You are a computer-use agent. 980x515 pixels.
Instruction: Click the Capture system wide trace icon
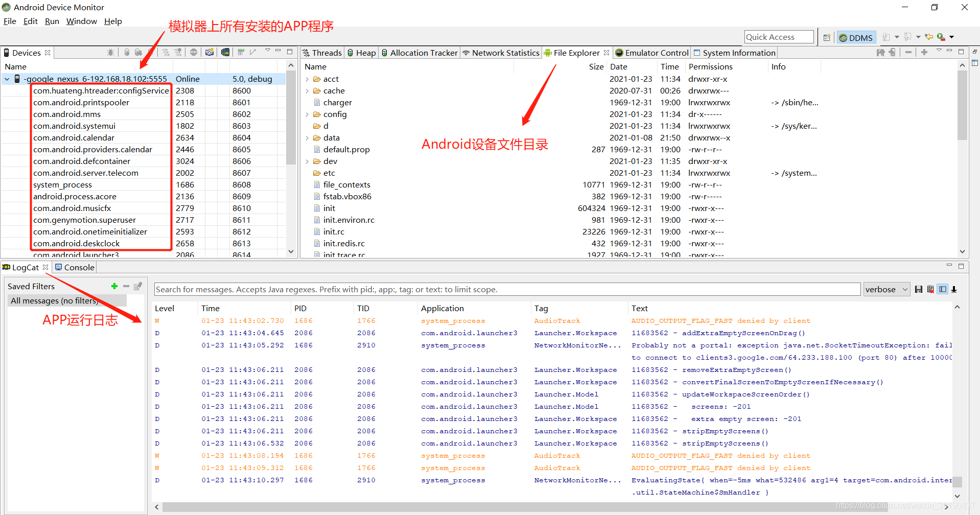pos(241,52)
